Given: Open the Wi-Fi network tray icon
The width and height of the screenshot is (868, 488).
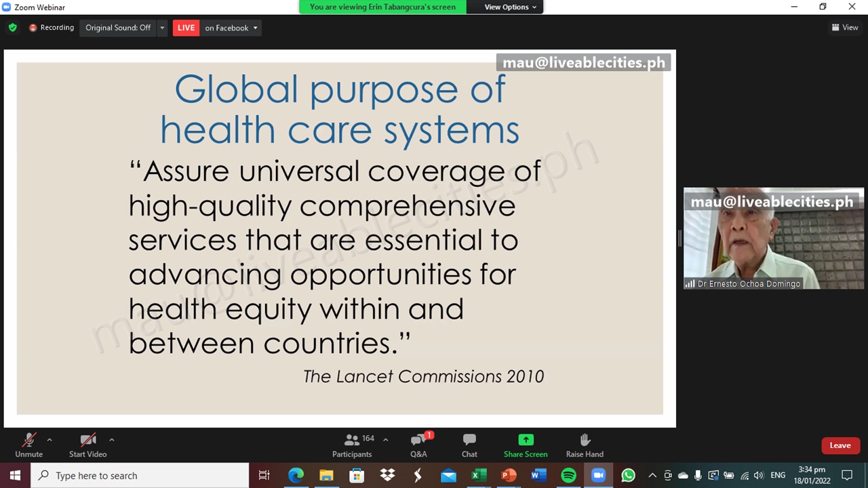Looking at the screenshot, I should tap(745, 475).
